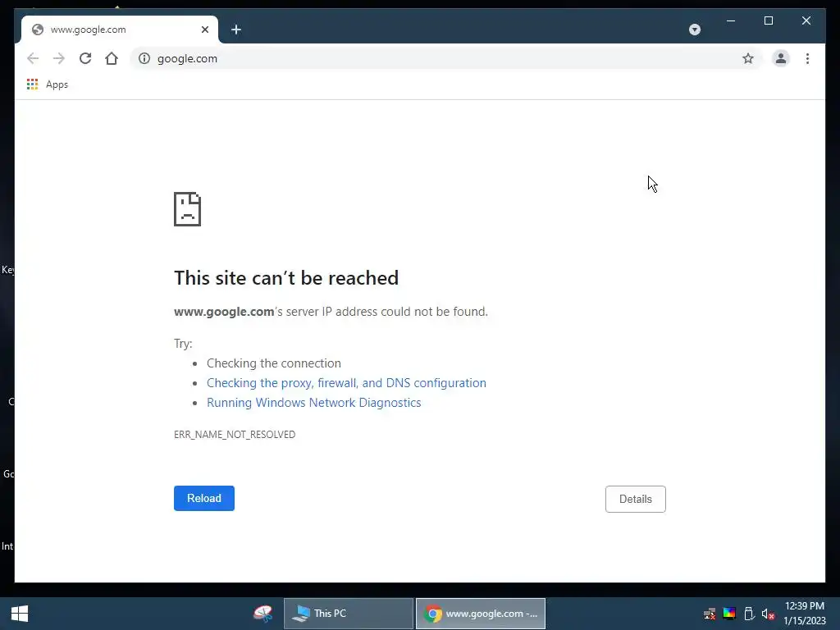Select the www.google.com browser tab

click(120, 30)
